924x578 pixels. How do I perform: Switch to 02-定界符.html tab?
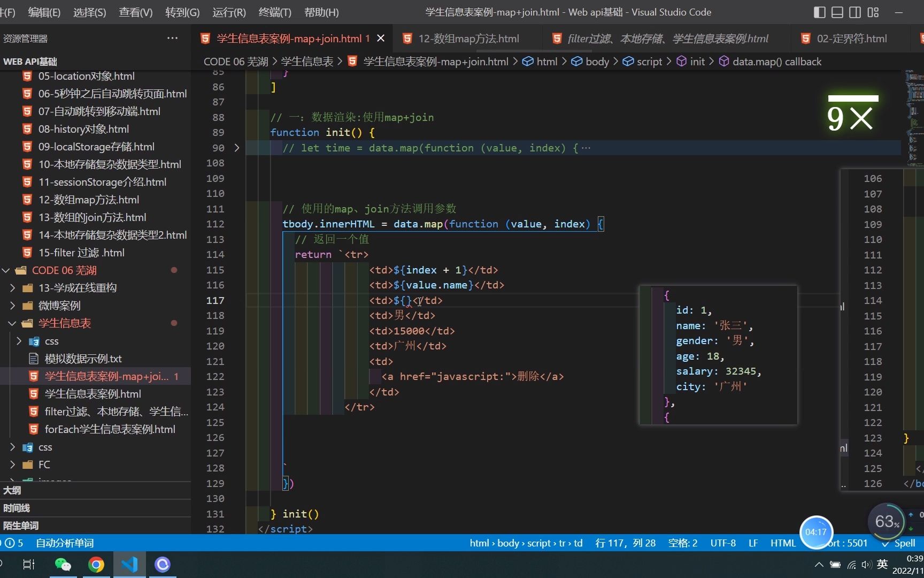tap(852, 39)
